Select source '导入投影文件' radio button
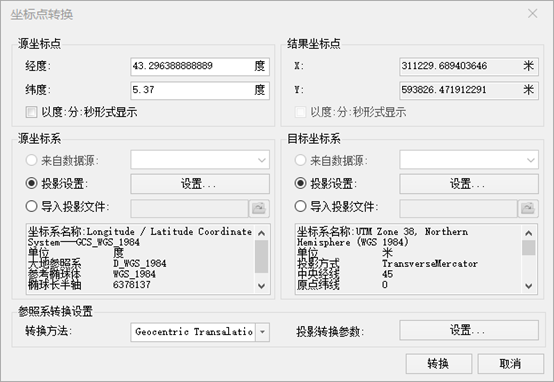Screen dimensions: 554x382 click(x=31, y=206)
